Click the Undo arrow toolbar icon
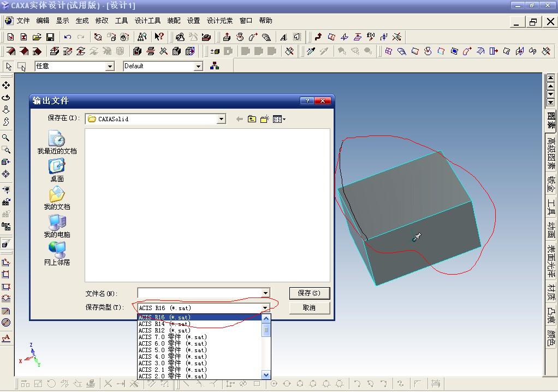The image size is (558, 392). tap(68, 37)
